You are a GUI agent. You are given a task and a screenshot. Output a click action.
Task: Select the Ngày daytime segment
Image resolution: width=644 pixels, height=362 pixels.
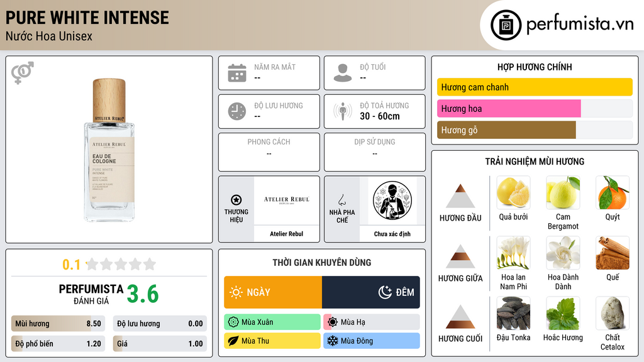273,292
